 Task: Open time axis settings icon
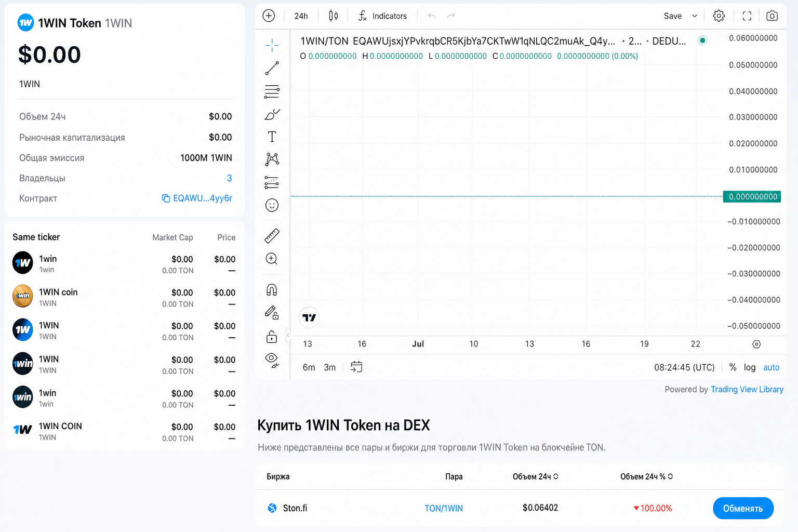point(756,344)
